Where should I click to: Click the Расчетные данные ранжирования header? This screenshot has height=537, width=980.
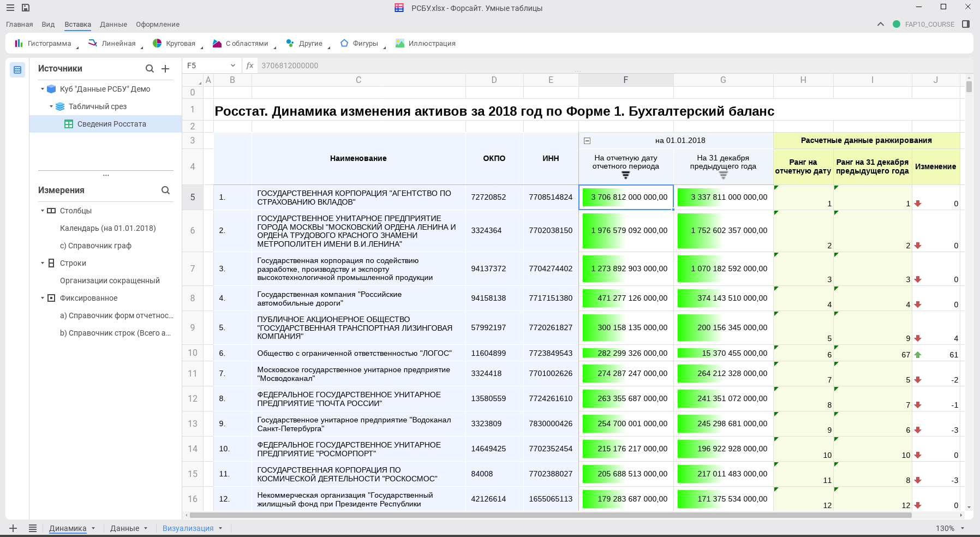[x=867, y=140]
